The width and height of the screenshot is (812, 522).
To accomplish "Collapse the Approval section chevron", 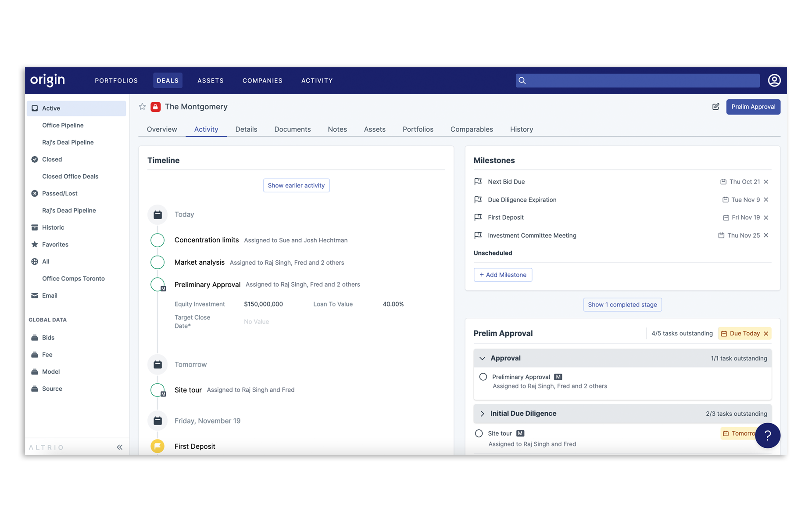I will [x=482, y=358].
